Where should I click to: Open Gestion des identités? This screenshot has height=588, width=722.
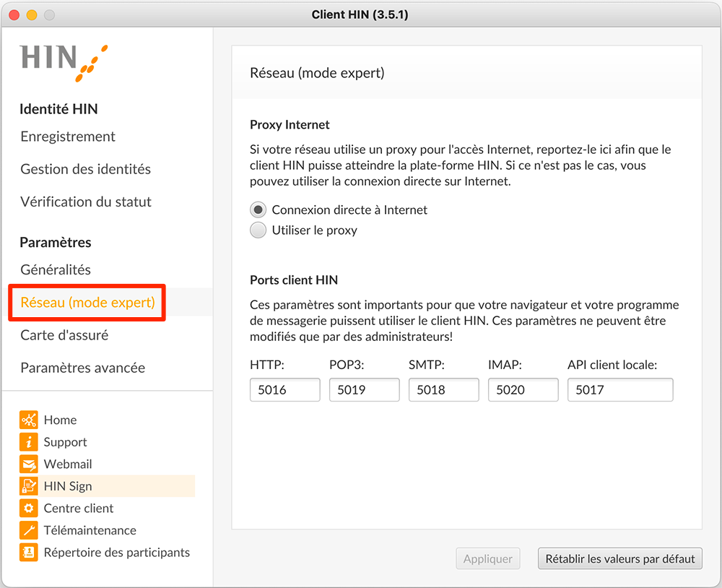(x=86, y=169)
